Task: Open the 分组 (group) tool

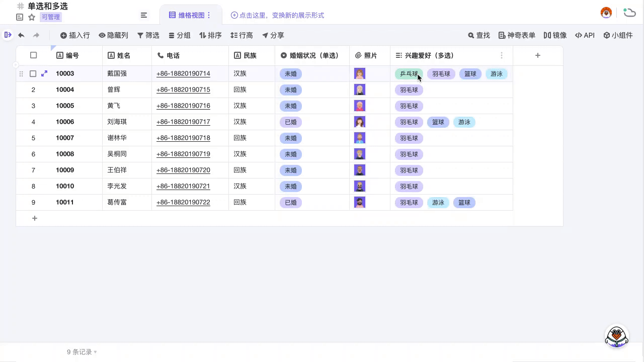Action: click(x=179, y=35)
